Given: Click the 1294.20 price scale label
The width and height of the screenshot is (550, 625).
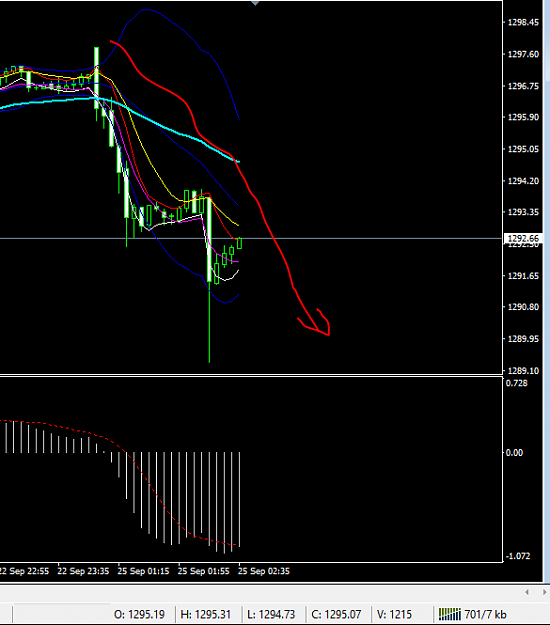Looking at the screenshot, I should click(x=523, y=181).
